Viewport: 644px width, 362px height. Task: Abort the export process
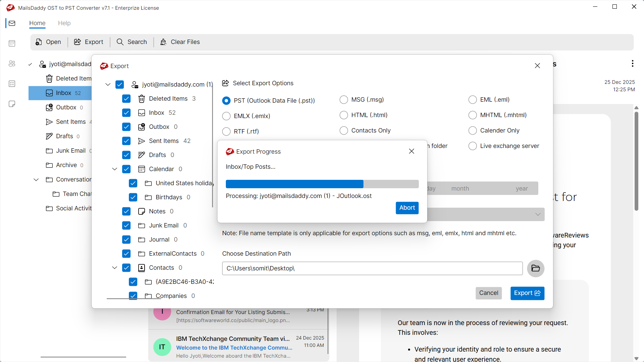[x=407, y=208]
